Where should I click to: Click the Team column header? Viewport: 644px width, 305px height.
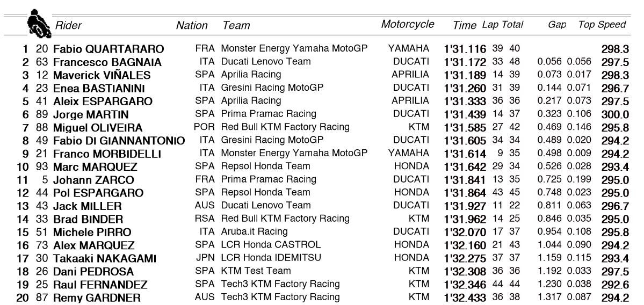(x=236, y=25)
